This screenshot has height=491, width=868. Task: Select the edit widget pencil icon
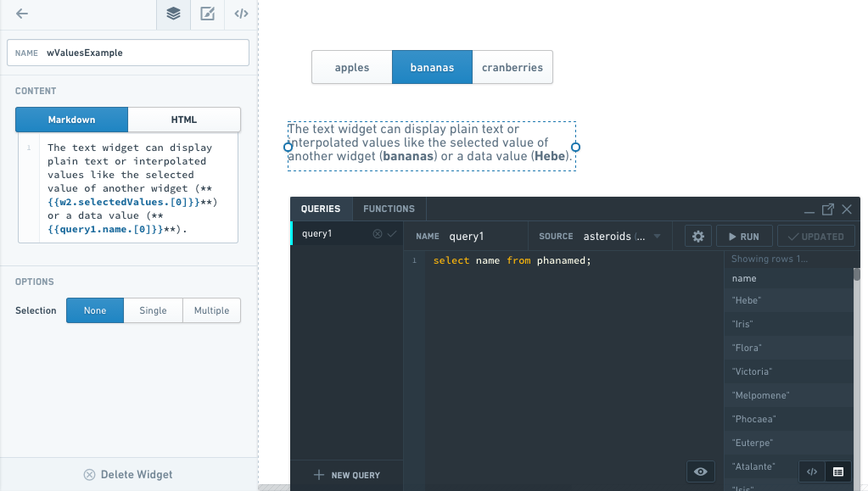208,14
